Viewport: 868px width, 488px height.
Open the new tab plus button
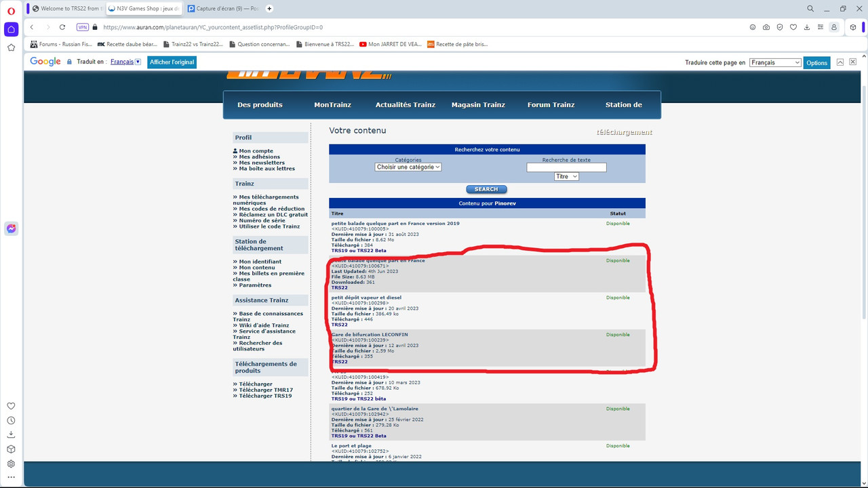269,9
